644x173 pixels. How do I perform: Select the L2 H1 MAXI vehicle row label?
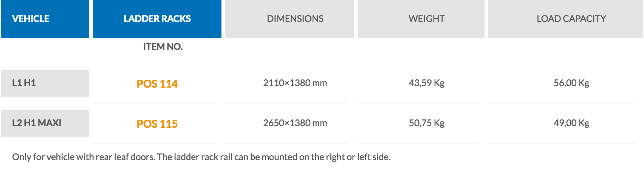pyautogui.click(x=45, y=123)
